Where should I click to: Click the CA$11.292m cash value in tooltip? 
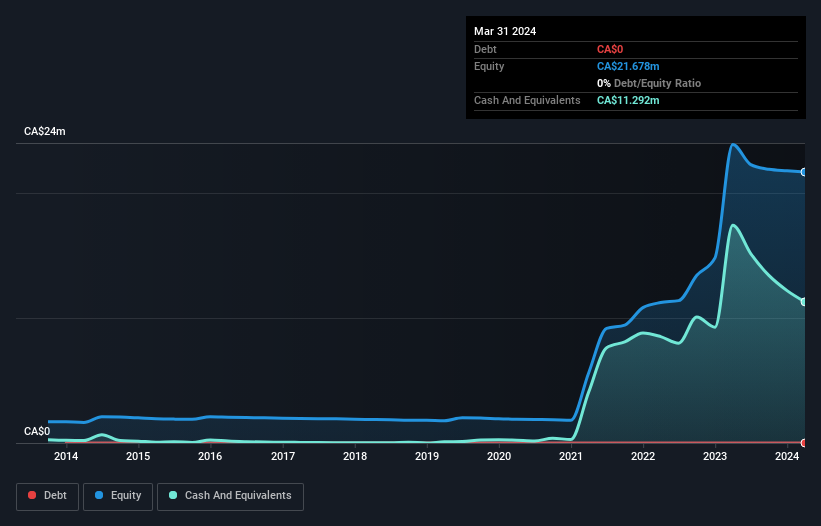628,100
